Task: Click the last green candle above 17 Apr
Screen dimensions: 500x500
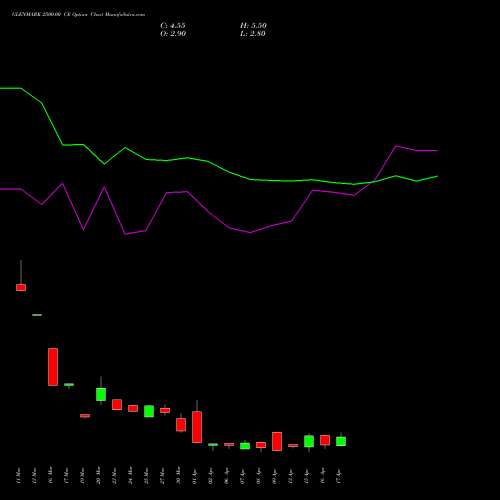Action: [341, 441]
